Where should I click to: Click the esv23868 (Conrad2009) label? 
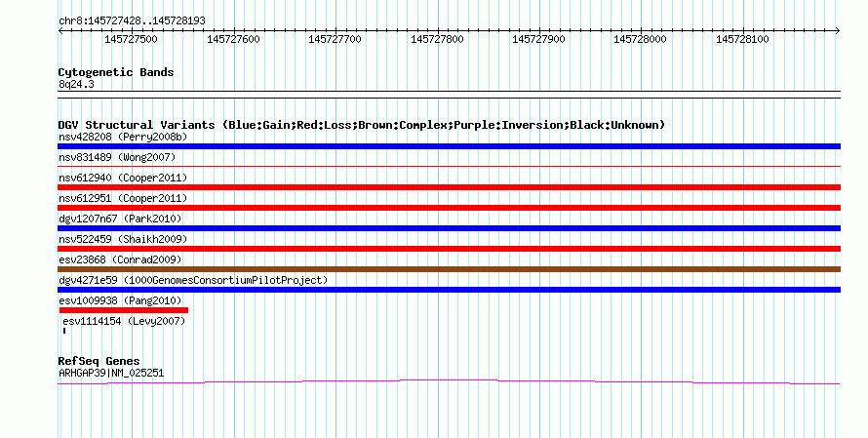pyautogui.click(x=120, y=259)
